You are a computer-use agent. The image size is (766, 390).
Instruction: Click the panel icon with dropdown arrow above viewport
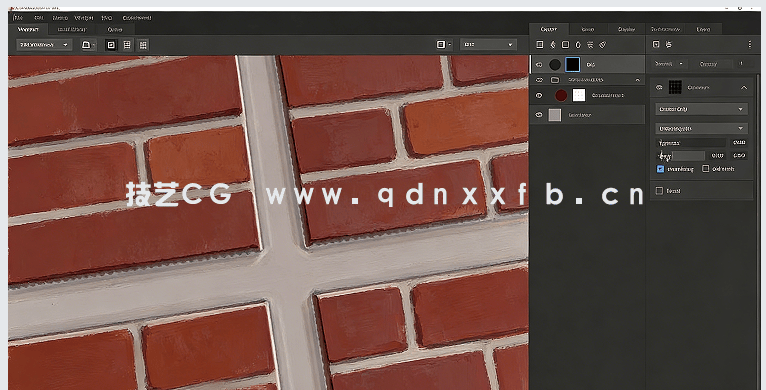(444, 44)
